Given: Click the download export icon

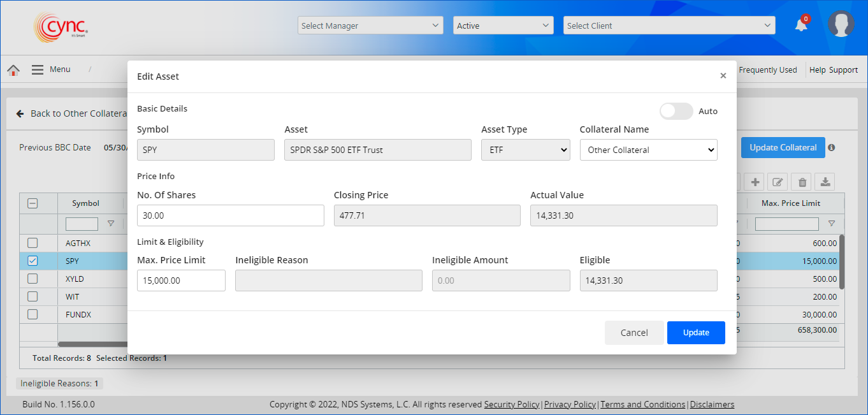Looking at the screenshot, I should [x=825, y=182].
